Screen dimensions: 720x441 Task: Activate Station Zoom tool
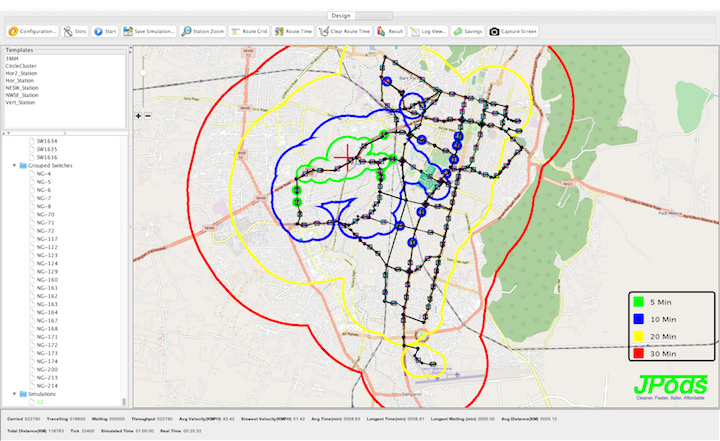point(203,31)
